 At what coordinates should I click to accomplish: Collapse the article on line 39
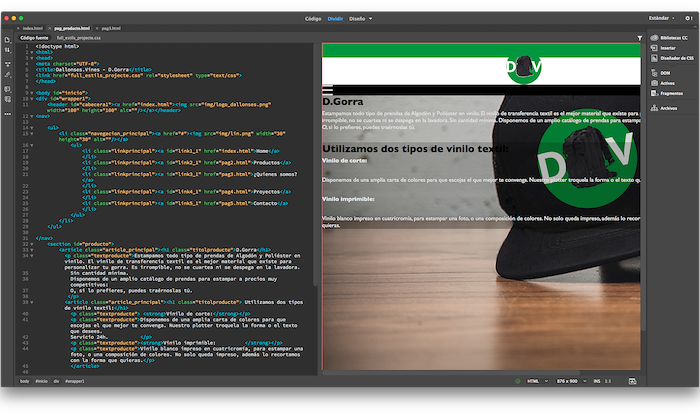(x=32, y=302)
